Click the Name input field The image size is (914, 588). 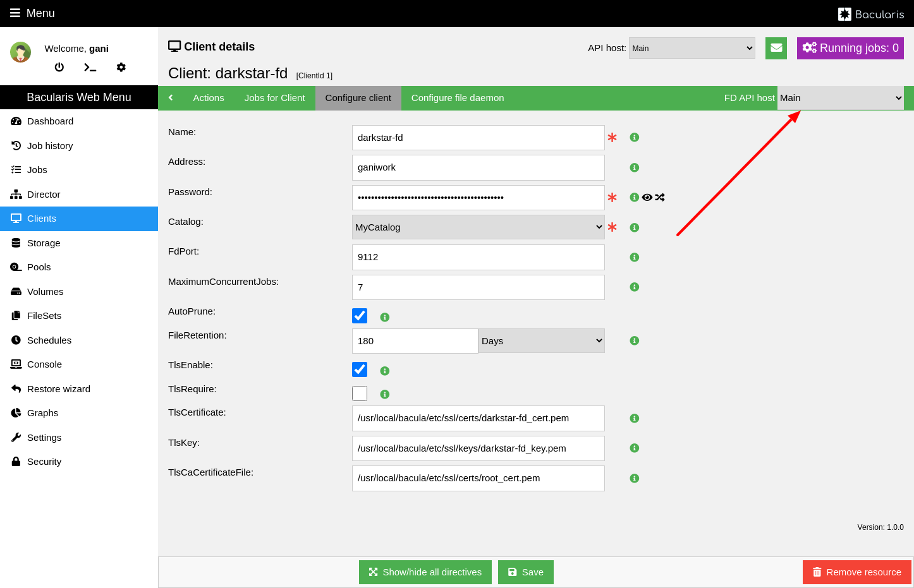pos(478,138)
